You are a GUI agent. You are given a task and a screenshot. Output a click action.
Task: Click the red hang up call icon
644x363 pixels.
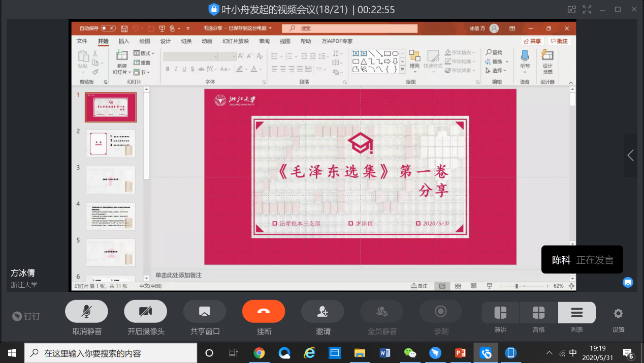(x=263, y=312)
